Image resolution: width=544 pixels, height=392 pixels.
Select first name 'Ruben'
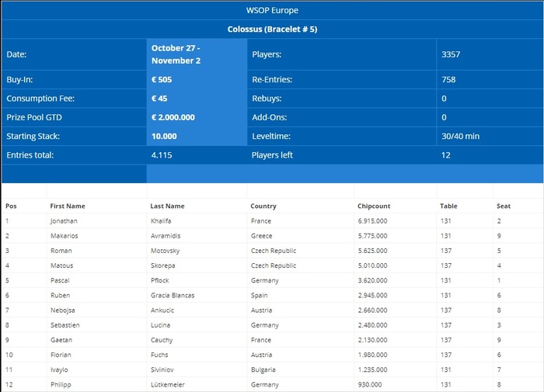[61, 296]
